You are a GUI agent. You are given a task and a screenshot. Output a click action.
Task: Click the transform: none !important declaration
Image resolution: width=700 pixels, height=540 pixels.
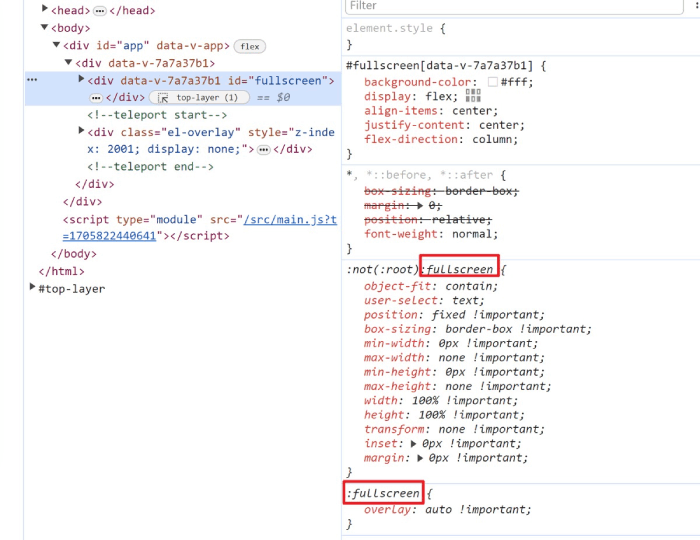tap(454, 429)
